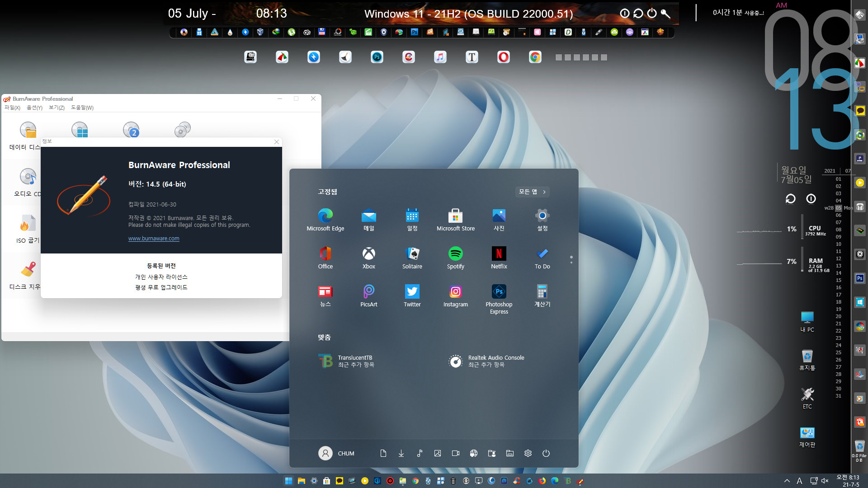Launch Photoshop Express
Viewport: 868px width, 488px height.
tap(499, 299)
